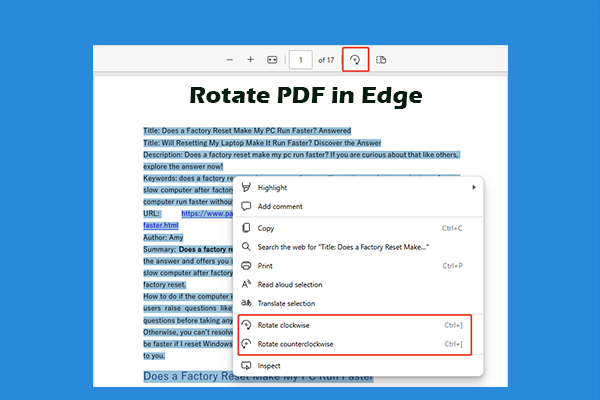The image size is (600, 400).
Task: Click the 'of 17' page count text
Action: (x=326, y=60)
